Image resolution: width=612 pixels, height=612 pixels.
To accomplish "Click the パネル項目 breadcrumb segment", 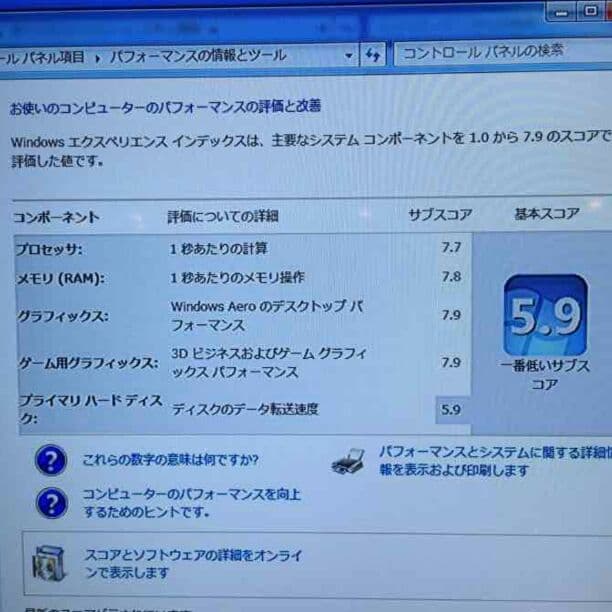I will click(x=53, y=58).
